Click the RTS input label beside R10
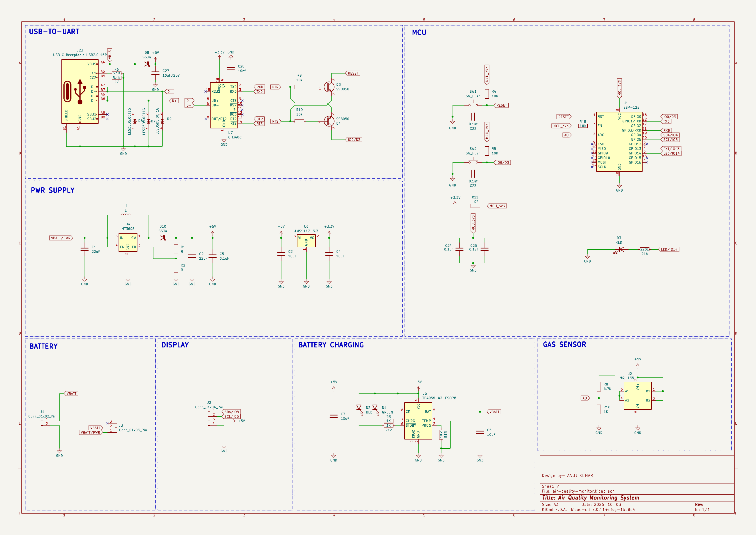Screen dimensions: 756x535 [x=276, y=121]
